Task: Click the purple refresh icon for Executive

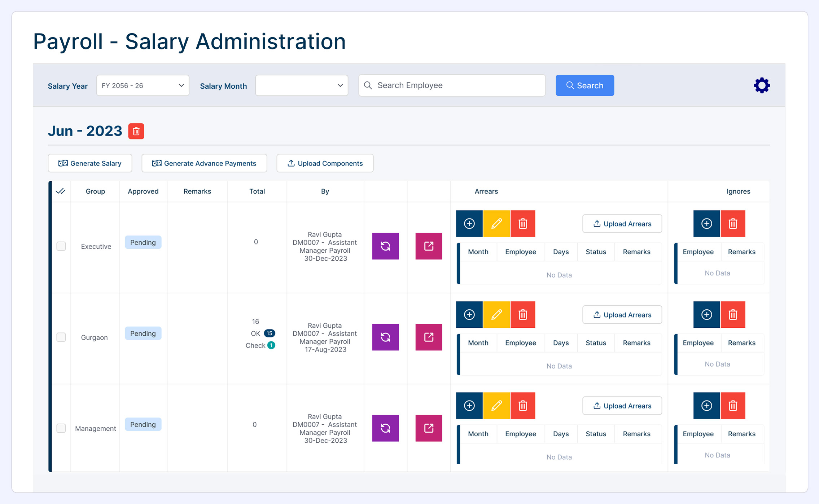Action: pos(385,246)
